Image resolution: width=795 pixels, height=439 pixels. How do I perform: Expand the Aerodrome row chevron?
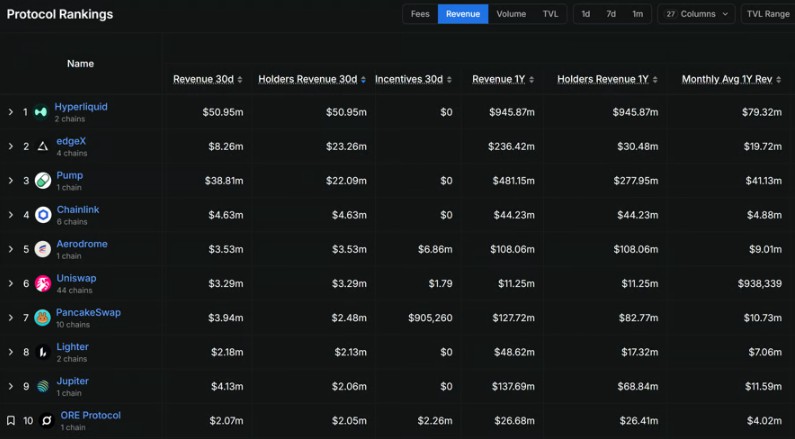[x=11, y=249]
